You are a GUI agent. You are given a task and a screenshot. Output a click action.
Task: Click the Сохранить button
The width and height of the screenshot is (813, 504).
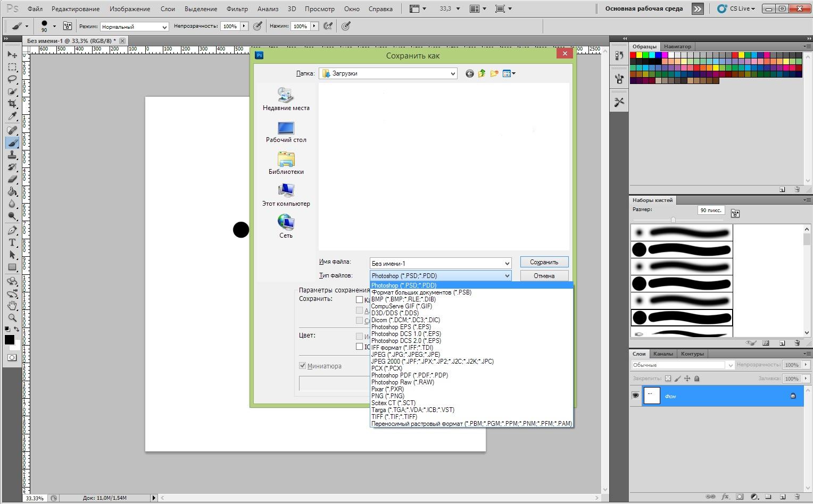click(x=544, y=262)
